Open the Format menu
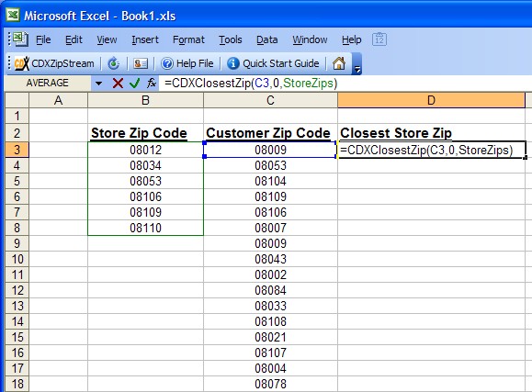 coord(188,39)
